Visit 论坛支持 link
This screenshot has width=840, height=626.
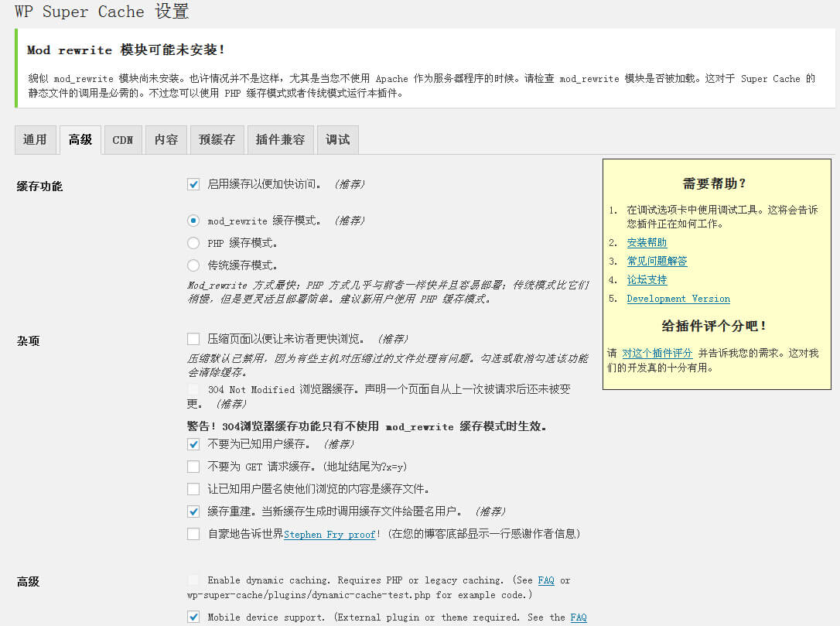[647, 280]
